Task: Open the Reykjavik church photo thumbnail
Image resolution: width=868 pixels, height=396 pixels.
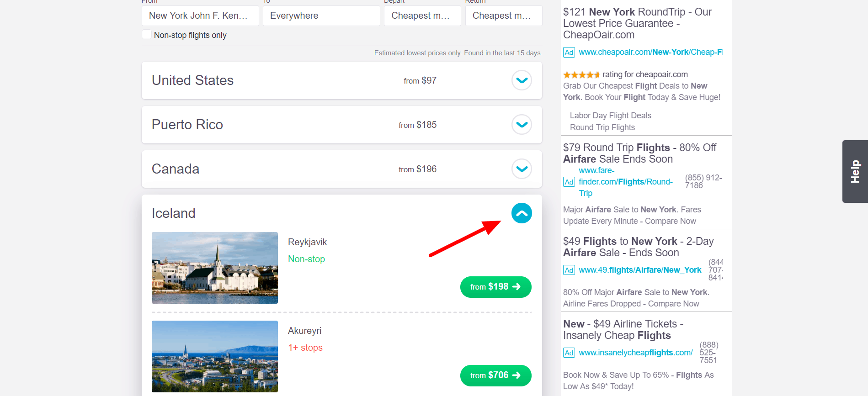Action: coord(215,268)
